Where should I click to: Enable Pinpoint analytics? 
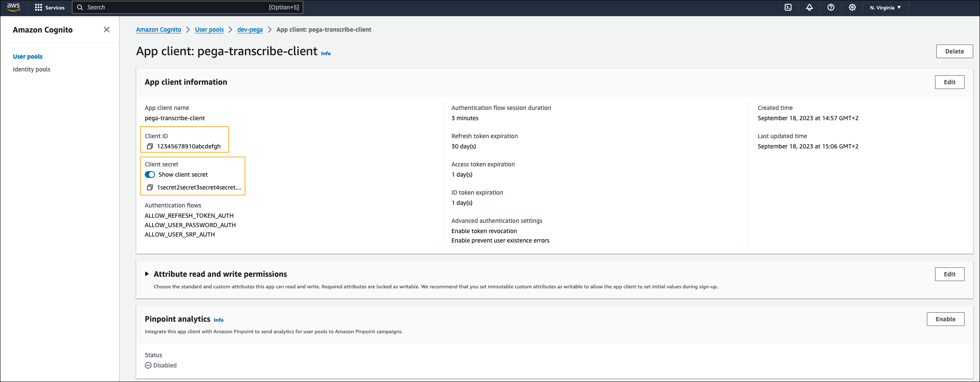(x=945, y=319)
